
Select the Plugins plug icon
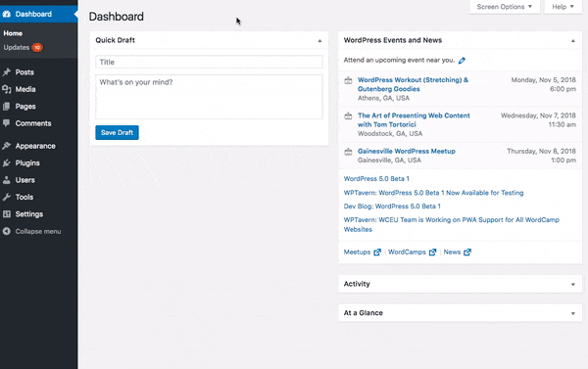7,162
